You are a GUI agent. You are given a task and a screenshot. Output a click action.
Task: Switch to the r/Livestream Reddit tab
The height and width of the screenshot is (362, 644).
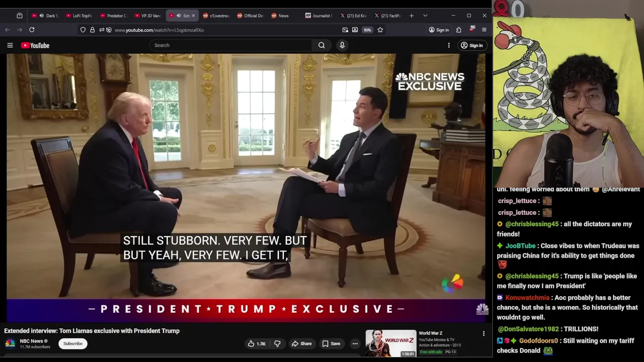216,16
